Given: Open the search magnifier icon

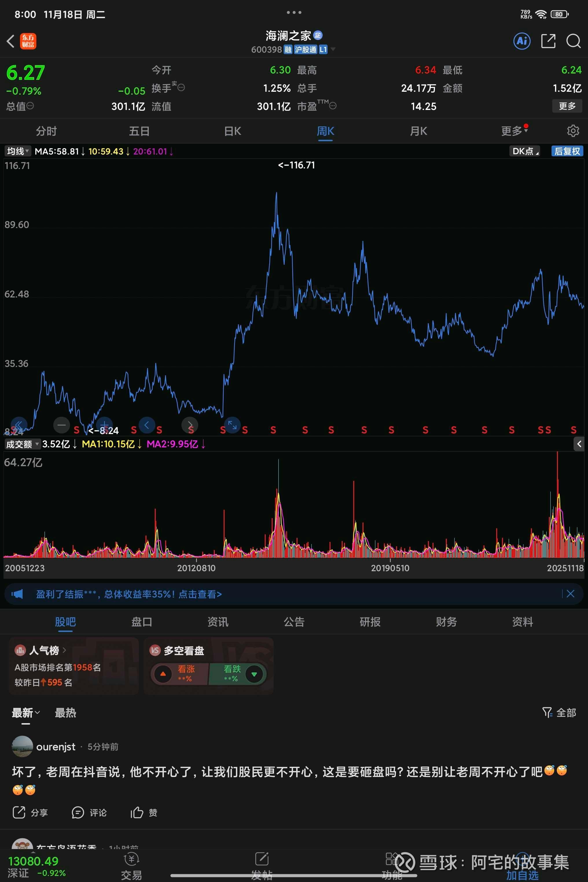Looking at the screenshot, I should tap(573, 41).
